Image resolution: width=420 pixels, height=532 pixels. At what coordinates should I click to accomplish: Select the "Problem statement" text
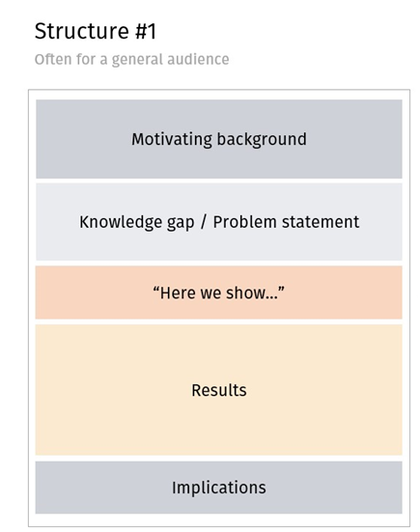pos(286,222)
